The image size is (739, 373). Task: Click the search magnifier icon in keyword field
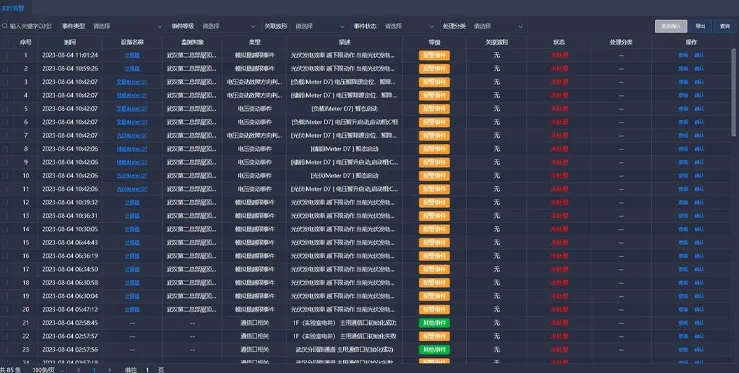5,26
